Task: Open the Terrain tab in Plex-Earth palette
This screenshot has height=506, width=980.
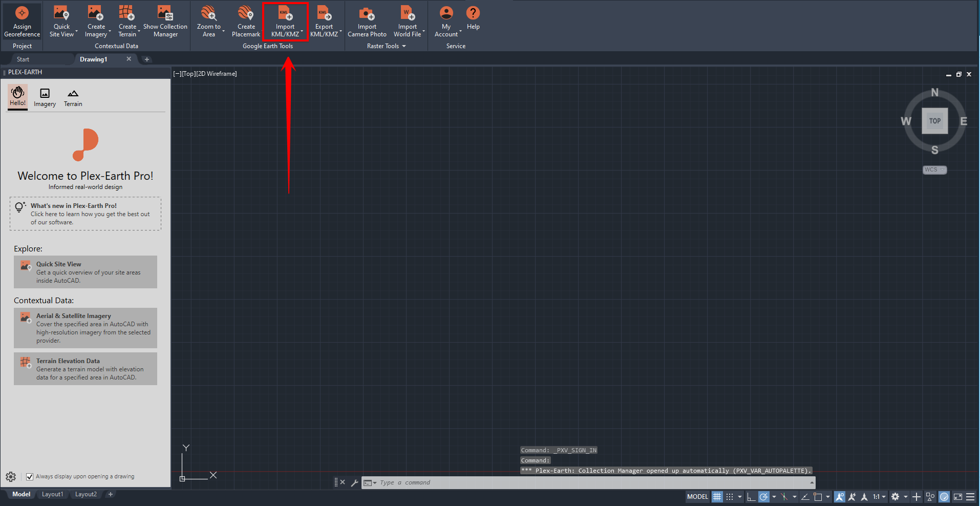Action: tap(73, 97)
